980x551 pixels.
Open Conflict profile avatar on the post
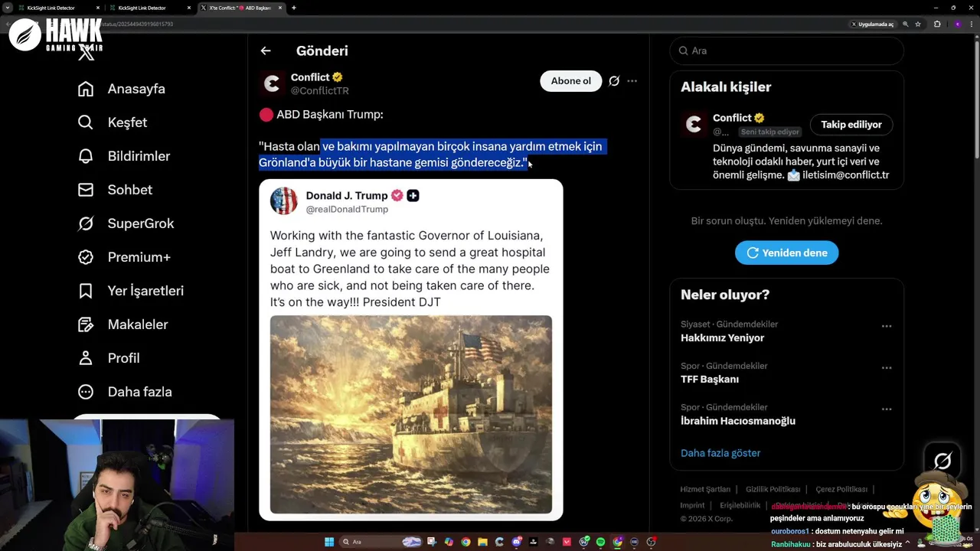click(x=272, y=83)
